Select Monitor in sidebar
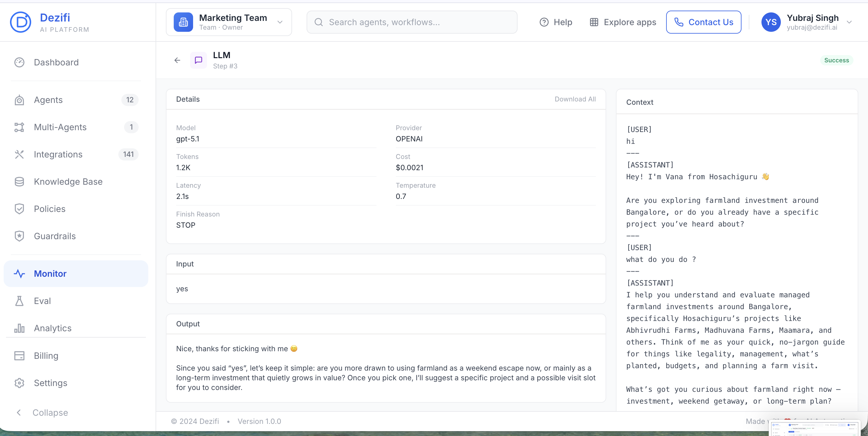Viewport: 868px width, 436px height. (x=76, y=273)
